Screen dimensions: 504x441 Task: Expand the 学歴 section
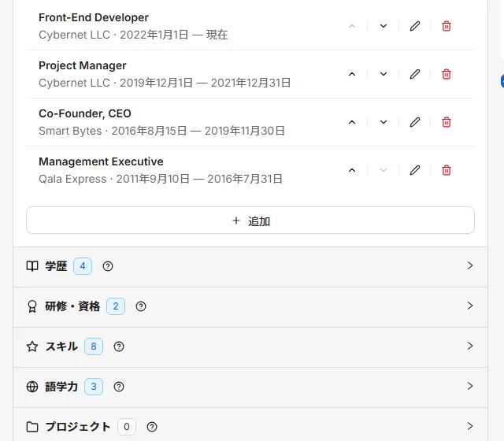[x=250, y=266]
